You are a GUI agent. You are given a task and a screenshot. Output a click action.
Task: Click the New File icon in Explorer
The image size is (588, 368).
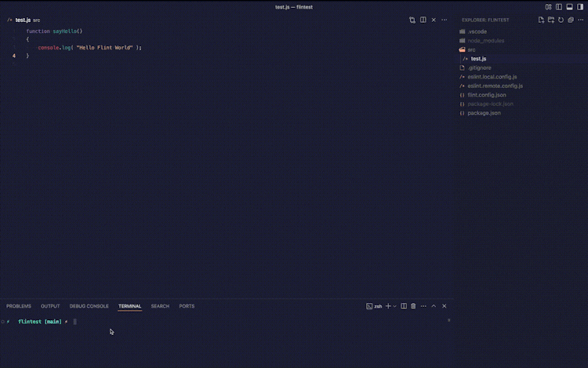point(541,20)
